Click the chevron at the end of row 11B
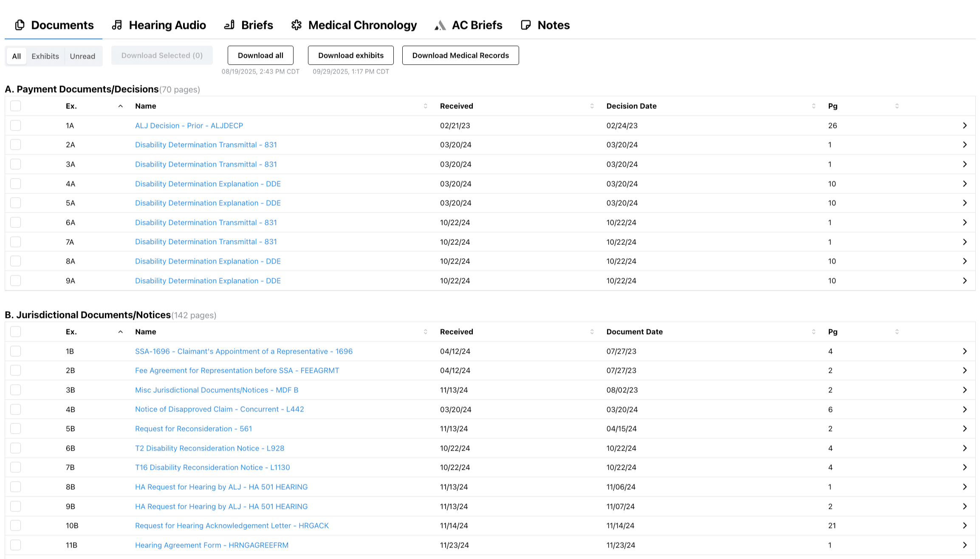The width and height of the screenshot is (980, 559). [964, 545]
